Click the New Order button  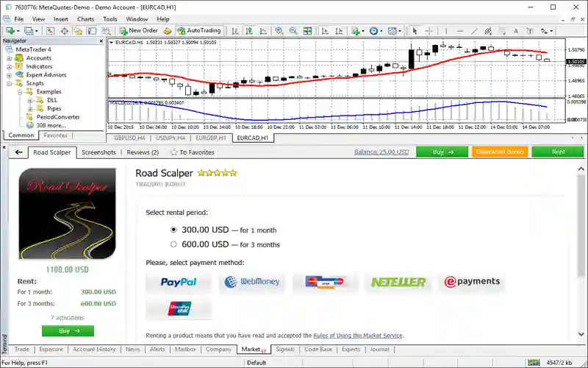point(139,31)
